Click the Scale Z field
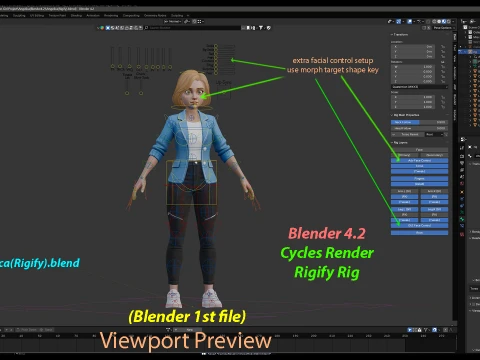 tap(413, 107)
